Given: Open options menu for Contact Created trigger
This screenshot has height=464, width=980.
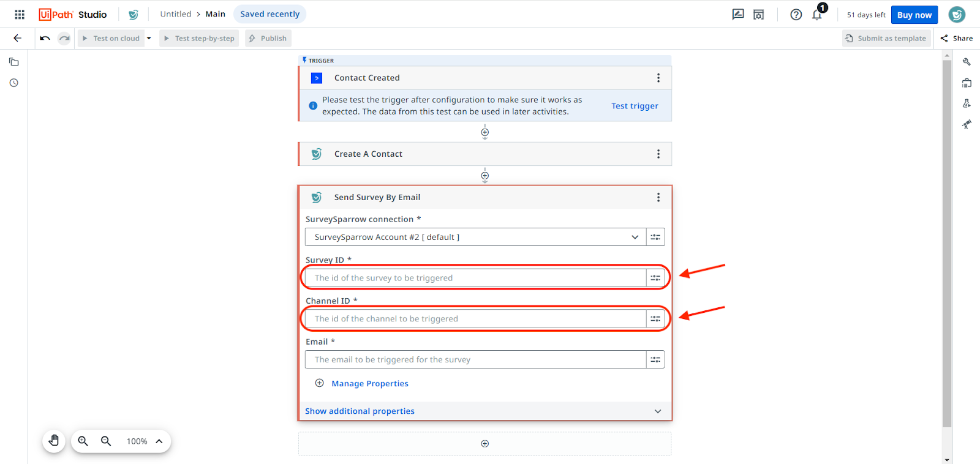Looking at the screenshot, I should [658, 78].
